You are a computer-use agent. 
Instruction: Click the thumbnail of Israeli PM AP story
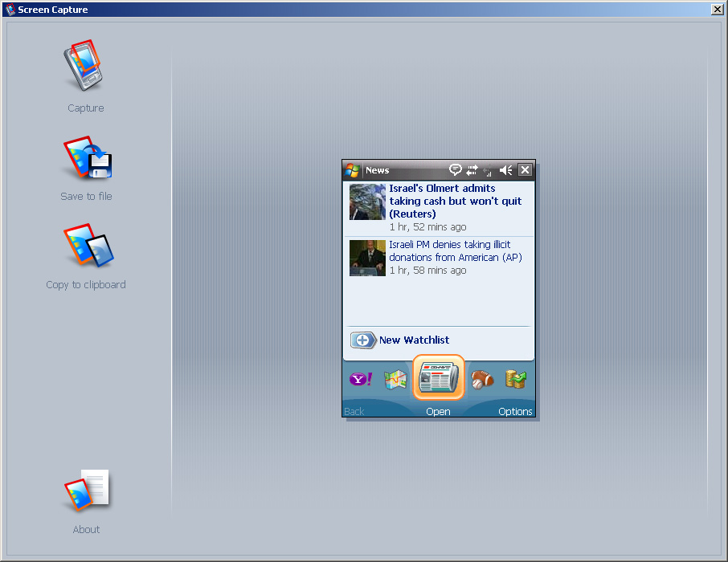(367, 258)
